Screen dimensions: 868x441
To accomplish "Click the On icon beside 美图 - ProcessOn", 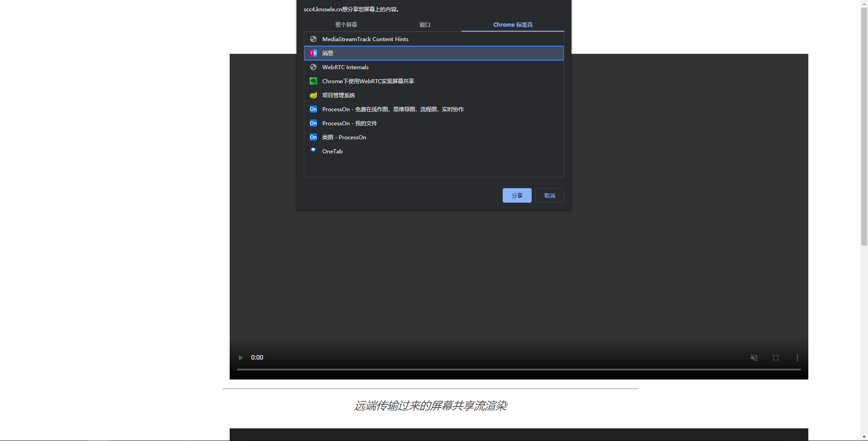I will tap(313, 137).
